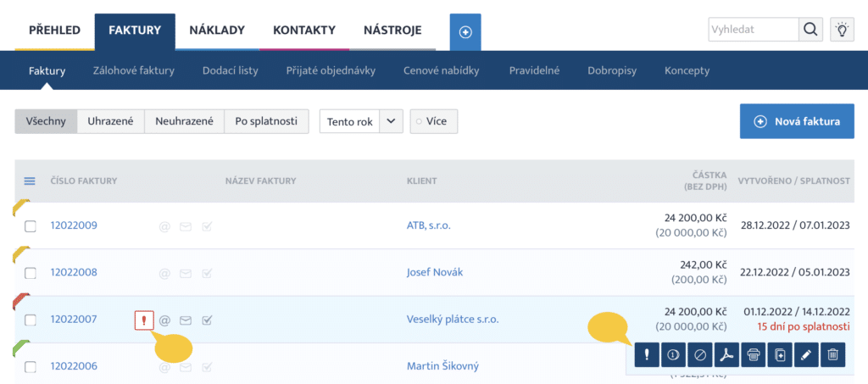Click the PDF export icon in row actions
The width and height of the screenshot is (868, 384).
tap(726, 357)
